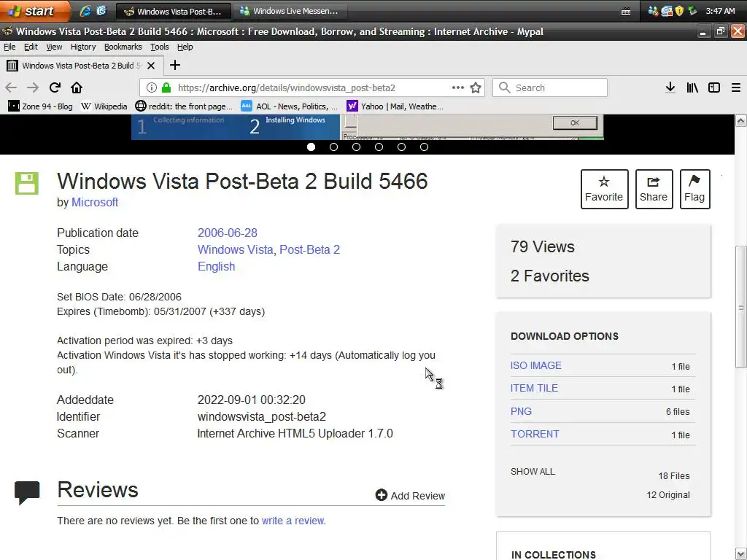Viewport: 747px width, 560px height.
Task: Select the fourth carousel dot
Action: coord(379,147)
